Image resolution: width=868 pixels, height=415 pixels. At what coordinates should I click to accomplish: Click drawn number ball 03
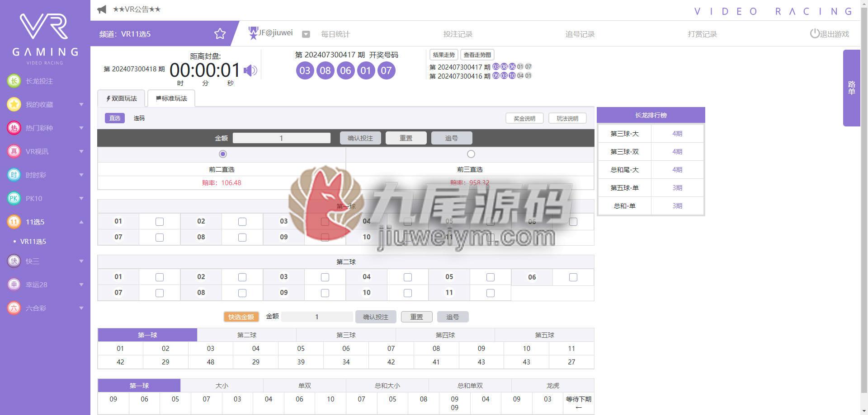[305, 70]
